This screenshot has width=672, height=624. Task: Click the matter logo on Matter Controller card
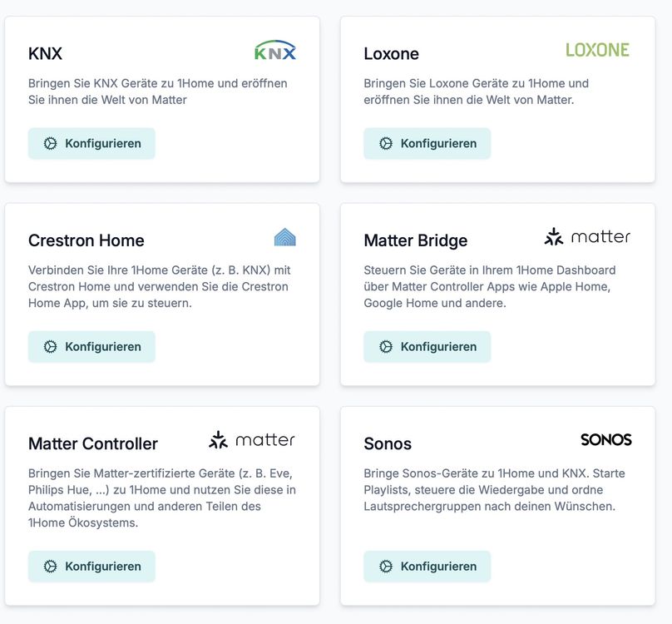click(252, 440)
